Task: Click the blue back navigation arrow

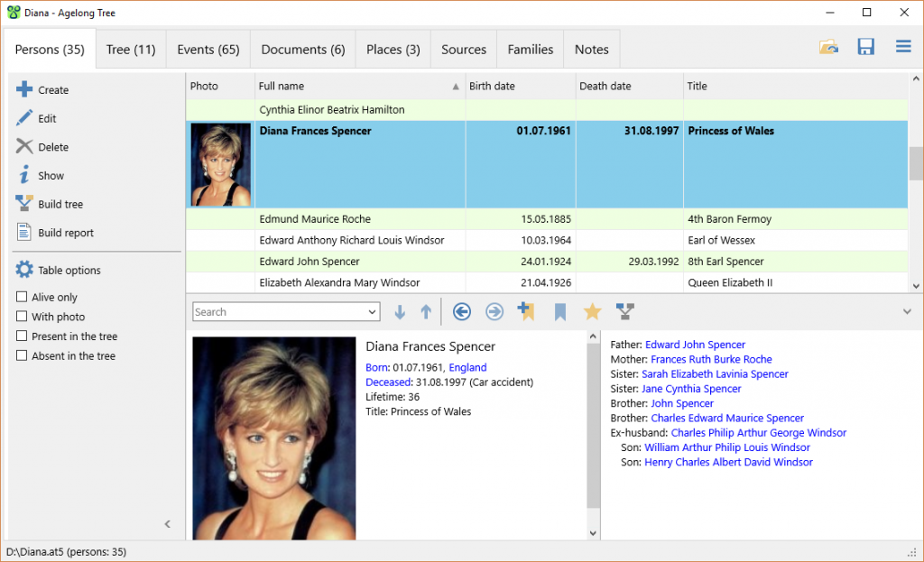Action: pyautogui.click(x=461, y=311)
